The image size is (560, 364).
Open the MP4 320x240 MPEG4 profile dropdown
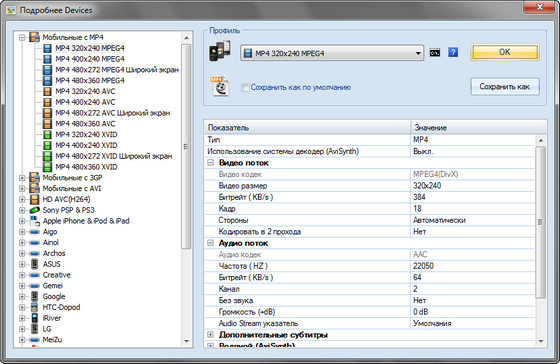click(x=332, y=53)
